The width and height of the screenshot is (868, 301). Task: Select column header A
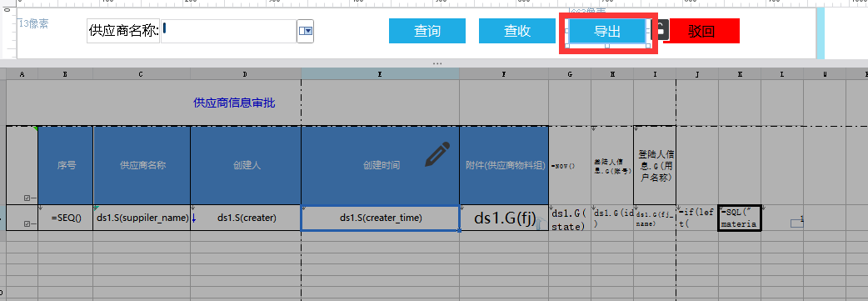22,73
